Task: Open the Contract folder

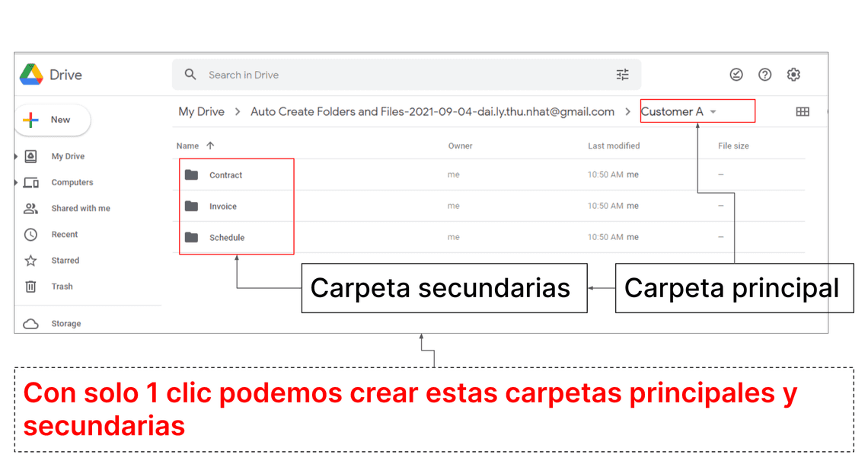Action: tap(225, 175)
